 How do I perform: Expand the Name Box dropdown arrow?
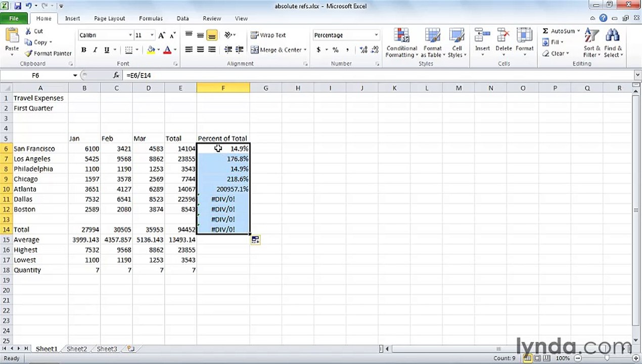75,75
